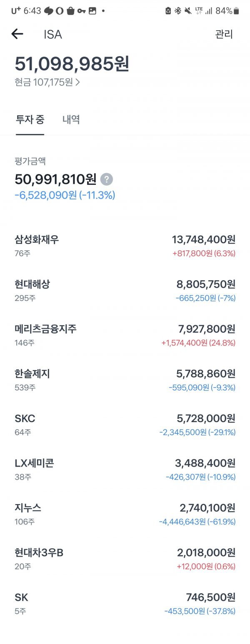Tap the Bluetooth status bar icon
Screen dimensions: 250x644
click(178, 11)
